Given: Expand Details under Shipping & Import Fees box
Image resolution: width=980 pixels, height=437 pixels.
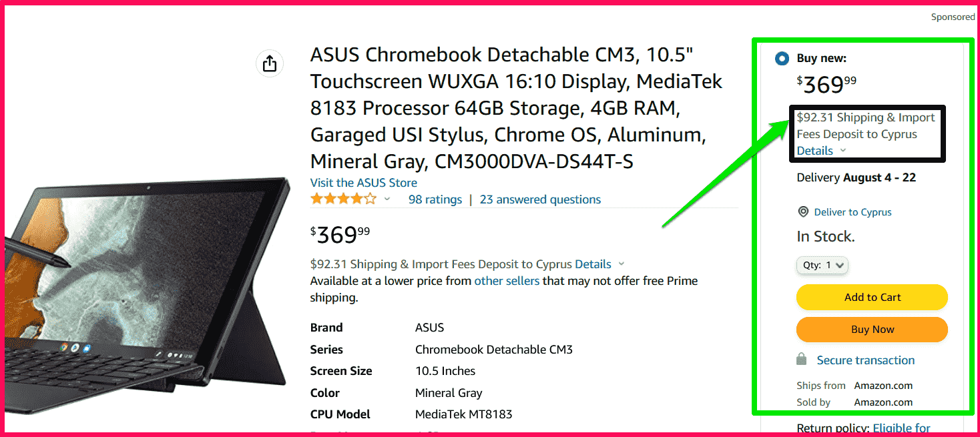Looking at the screenshot, I should coord(815,150).
